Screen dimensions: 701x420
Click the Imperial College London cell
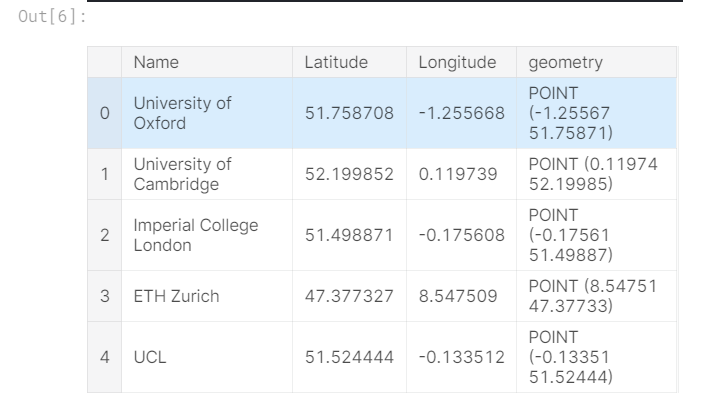click(196, 235)
